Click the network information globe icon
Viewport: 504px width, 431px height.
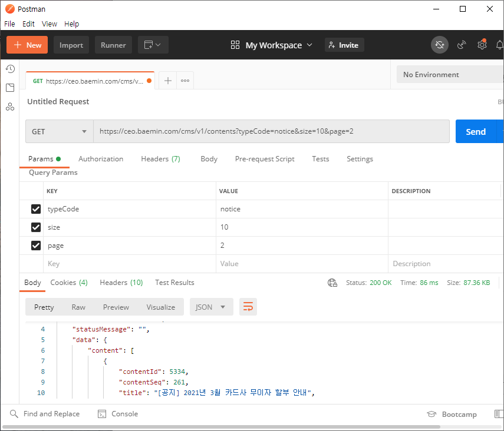[332, 283]
